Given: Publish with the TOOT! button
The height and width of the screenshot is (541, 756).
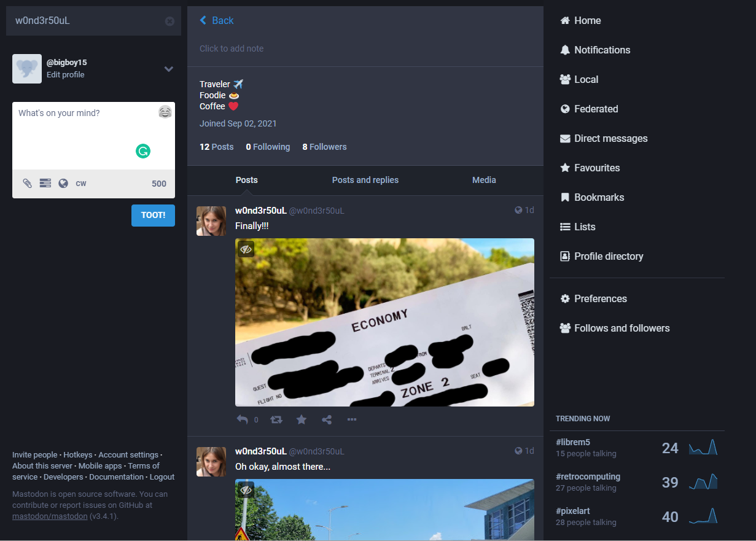Looking at the screenshot, I should click(x=153, y=216).
